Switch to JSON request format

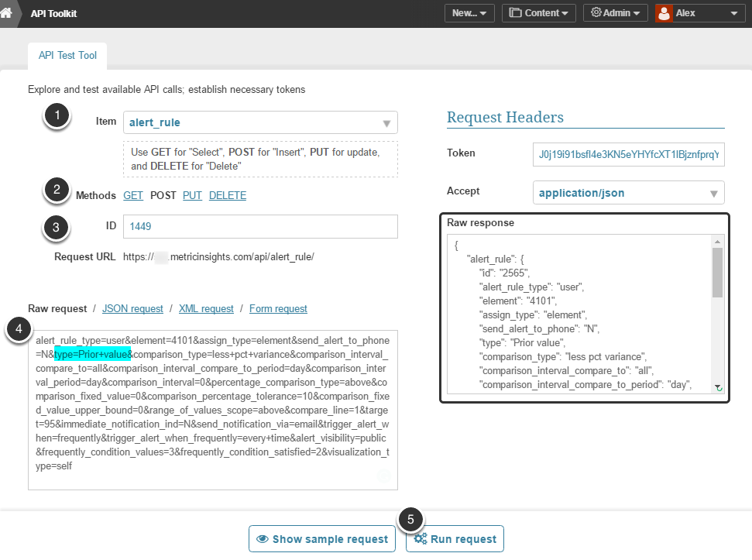(x=132, y=308)
